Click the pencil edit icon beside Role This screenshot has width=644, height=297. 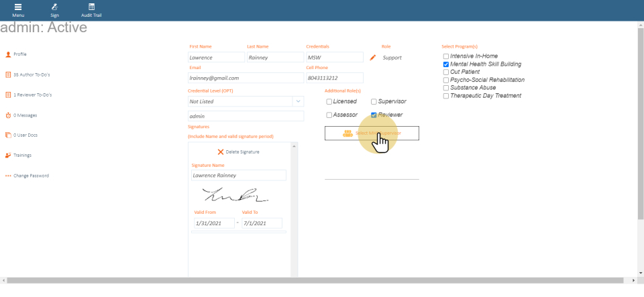pyautogui.click(x=373, y=58)
